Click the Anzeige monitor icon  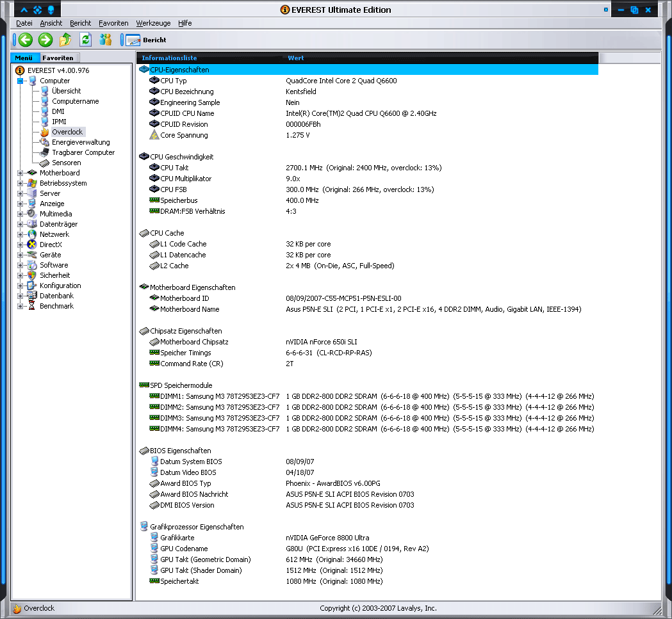click(x=32, y=204)
